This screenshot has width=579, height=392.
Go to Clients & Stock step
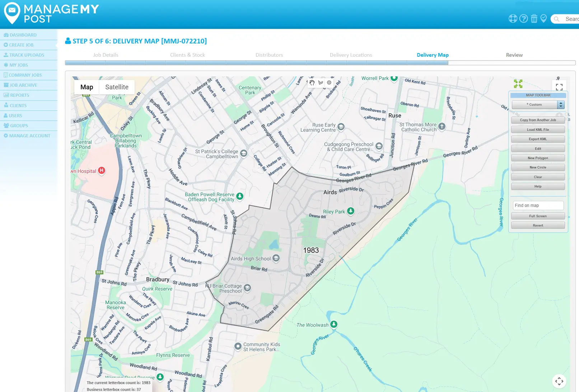pos(187,55)
